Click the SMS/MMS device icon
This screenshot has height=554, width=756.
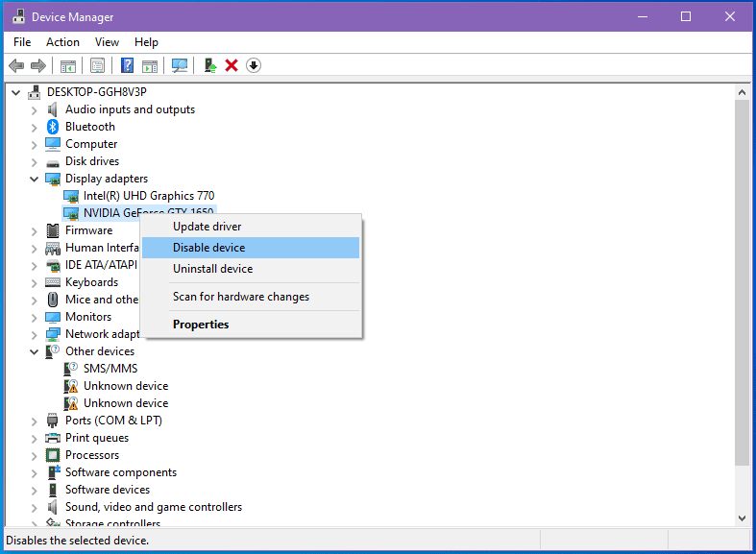click(x=71, y=369)
